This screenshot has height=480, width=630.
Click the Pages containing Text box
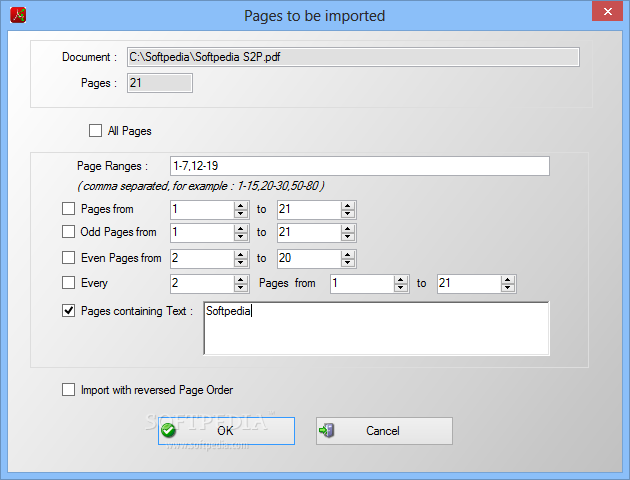tap(376, 329)
